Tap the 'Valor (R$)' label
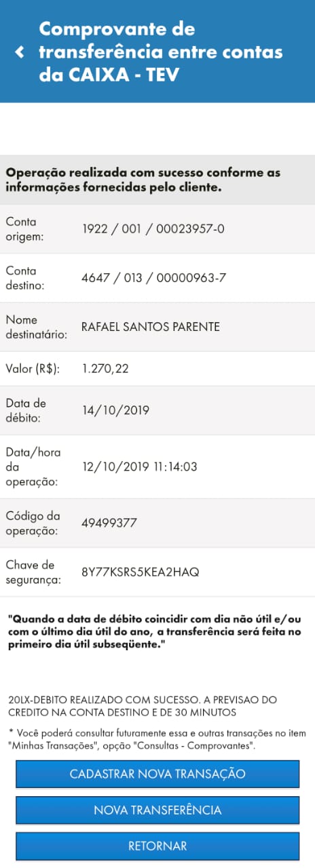This screenshot has height=868, width=315. [x=33, y=369]
